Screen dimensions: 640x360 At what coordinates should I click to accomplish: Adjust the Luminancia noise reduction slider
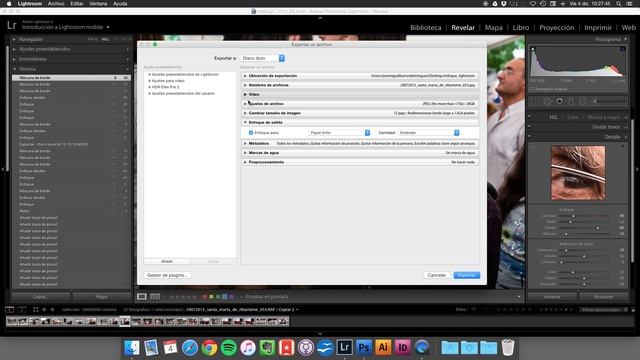pos(566,250)
